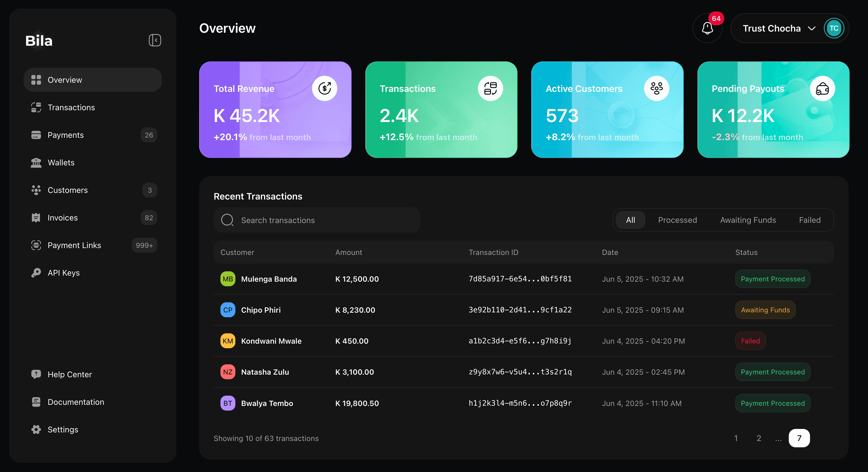Expand the Failed transactions filter

coord(810,220)
